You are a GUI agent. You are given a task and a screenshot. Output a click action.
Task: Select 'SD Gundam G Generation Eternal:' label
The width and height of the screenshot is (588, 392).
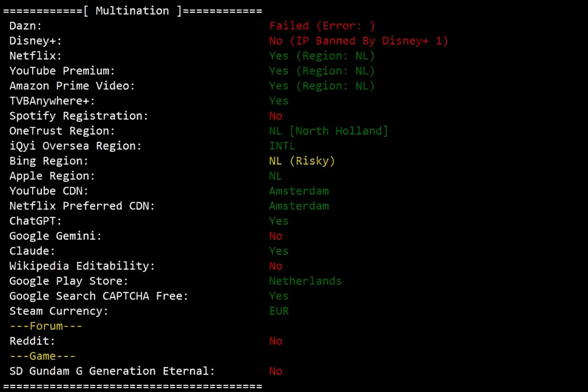pos(112,372)
